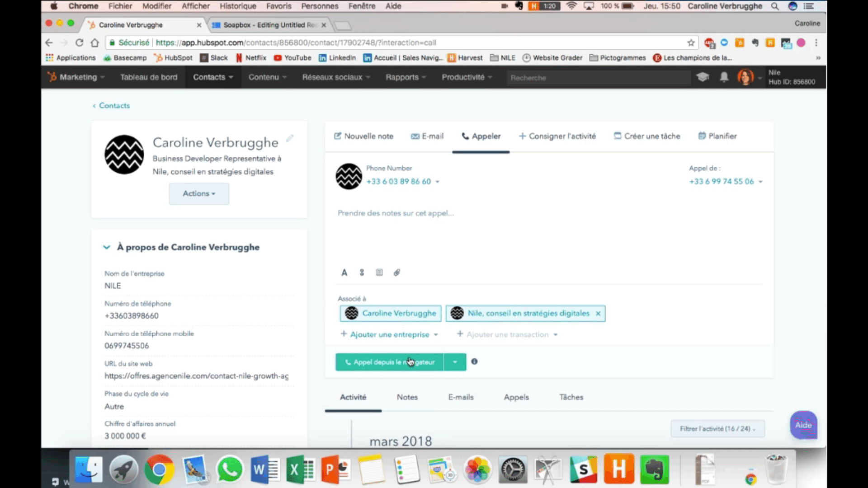Open call options arrow beside Appel button
Viewport: 868px width, 488px height.
[x=455, y=362]
